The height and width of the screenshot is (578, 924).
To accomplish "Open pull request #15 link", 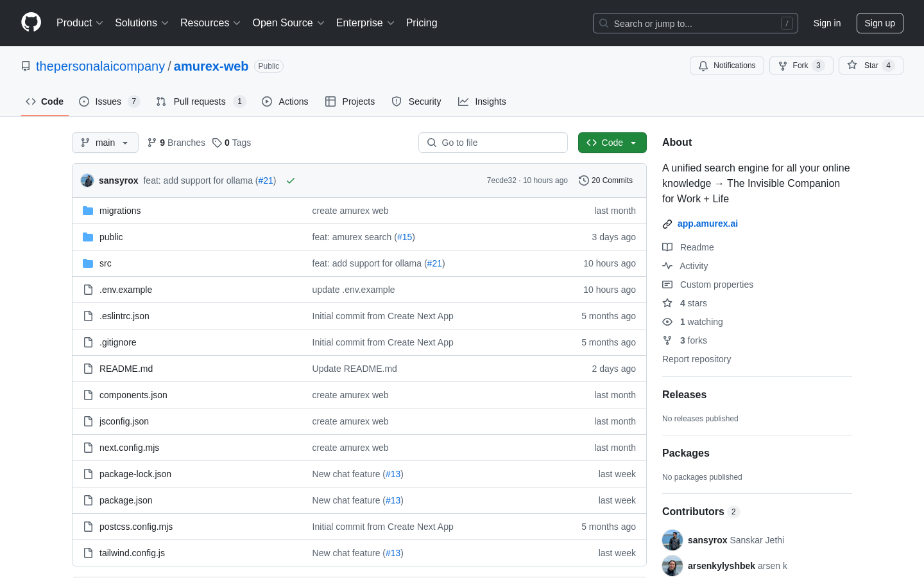I will [x=404, y=237].
